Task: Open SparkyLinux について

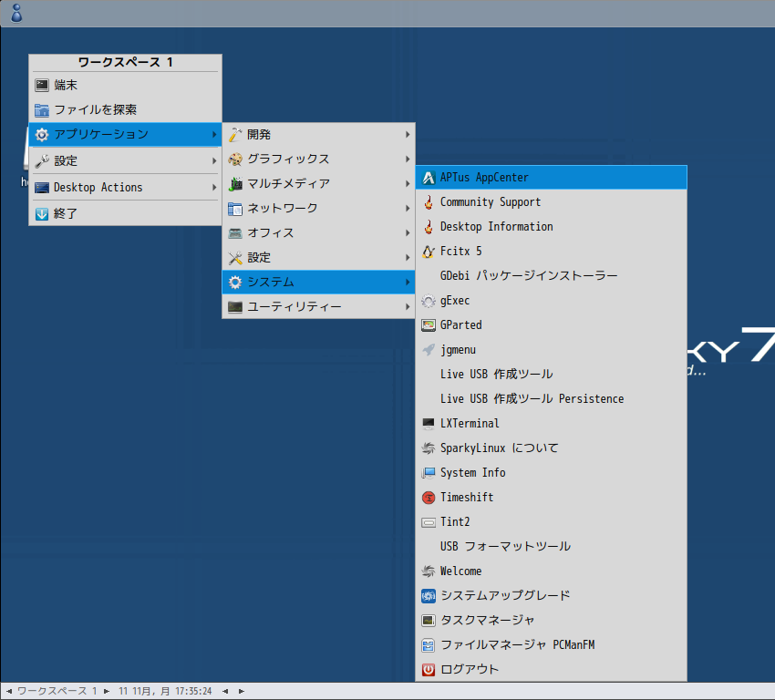Action: click(551, 448)
